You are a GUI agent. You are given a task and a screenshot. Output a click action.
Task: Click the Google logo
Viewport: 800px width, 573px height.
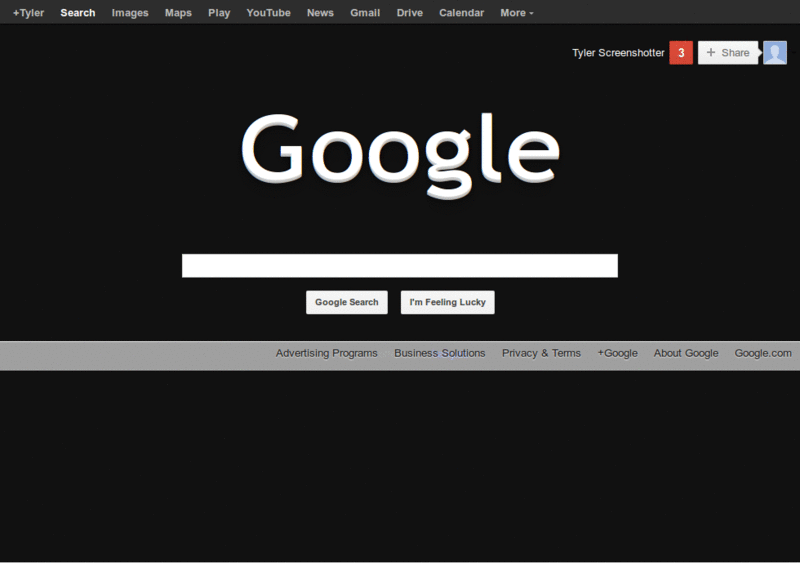[400, 155]
